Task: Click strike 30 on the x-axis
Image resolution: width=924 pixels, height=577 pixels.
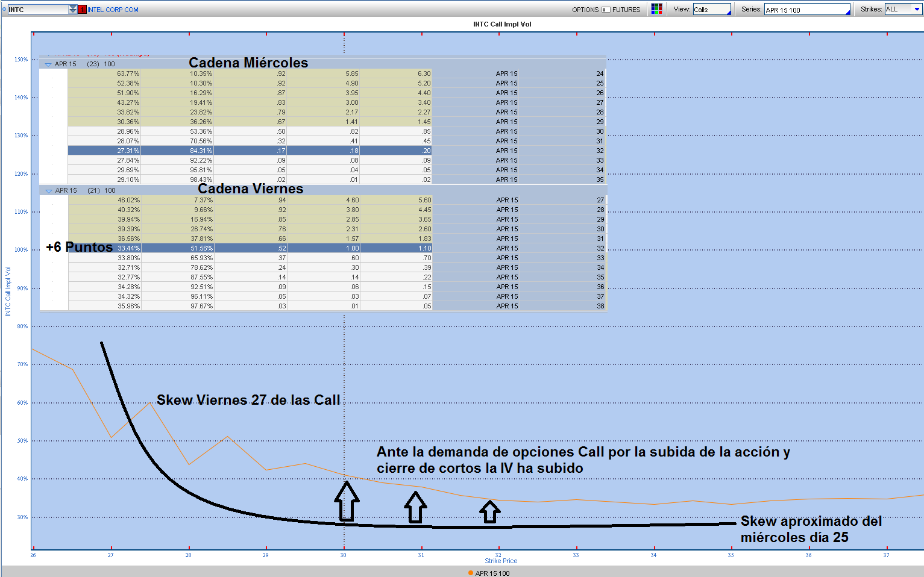Action: [343, 555]
